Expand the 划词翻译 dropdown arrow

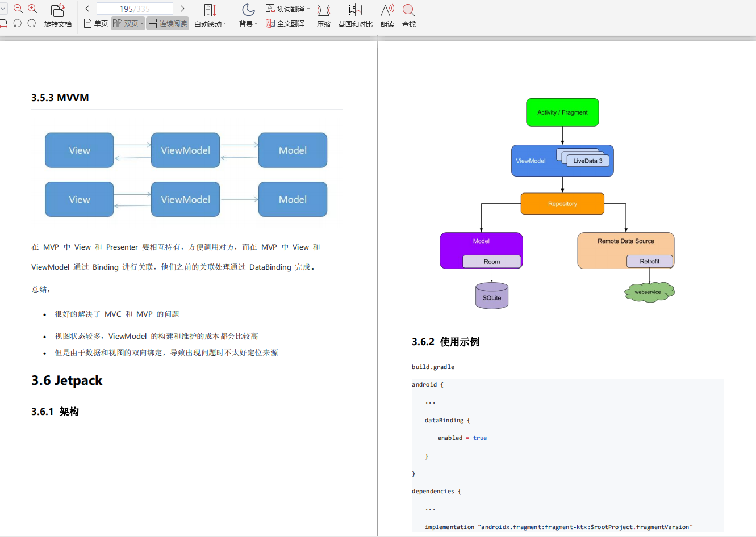click(x=308, y=9)
